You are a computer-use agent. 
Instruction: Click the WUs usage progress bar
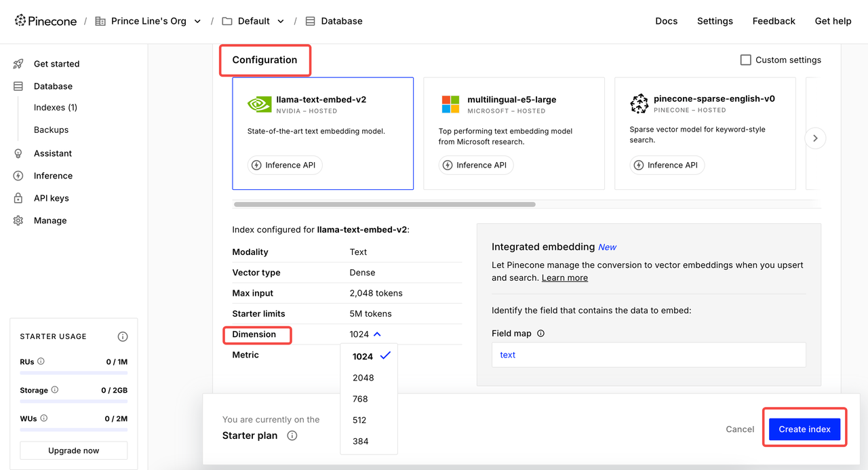tap(74, 429)
